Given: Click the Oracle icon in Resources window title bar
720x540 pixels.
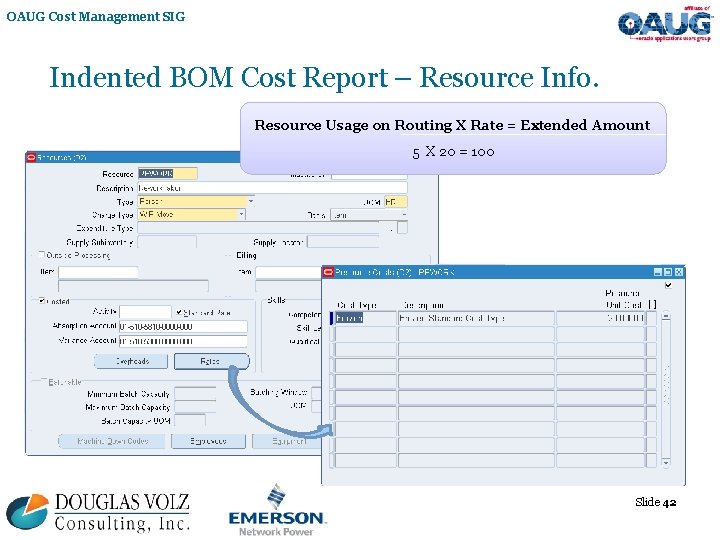Looking at the screenshot, I should (31, 158).
